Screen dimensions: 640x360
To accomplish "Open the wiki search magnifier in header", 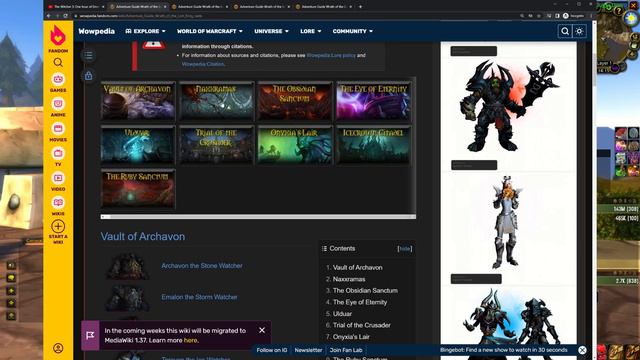I will (x=565, y=31).
